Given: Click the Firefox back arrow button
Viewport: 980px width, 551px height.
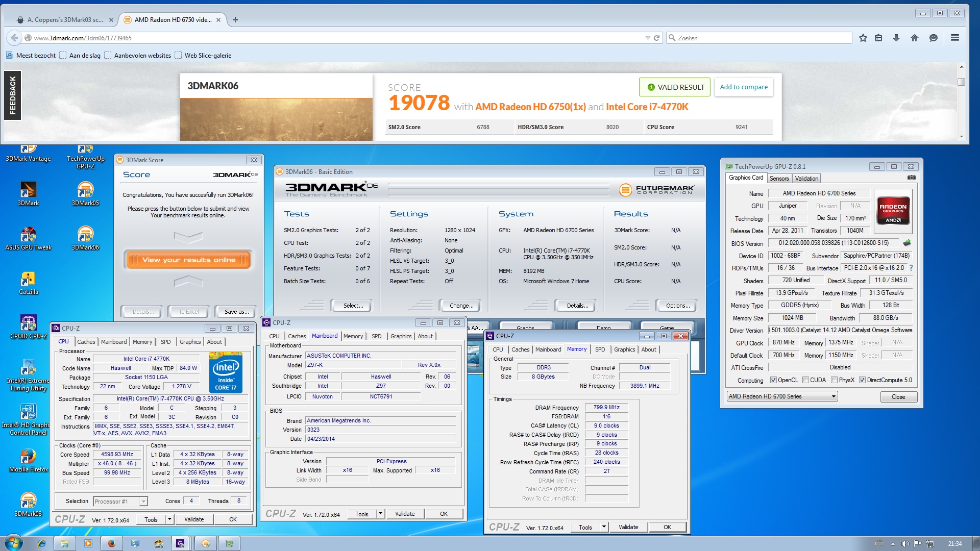Looking at the screenshot, I should click(x=14, y=38).
